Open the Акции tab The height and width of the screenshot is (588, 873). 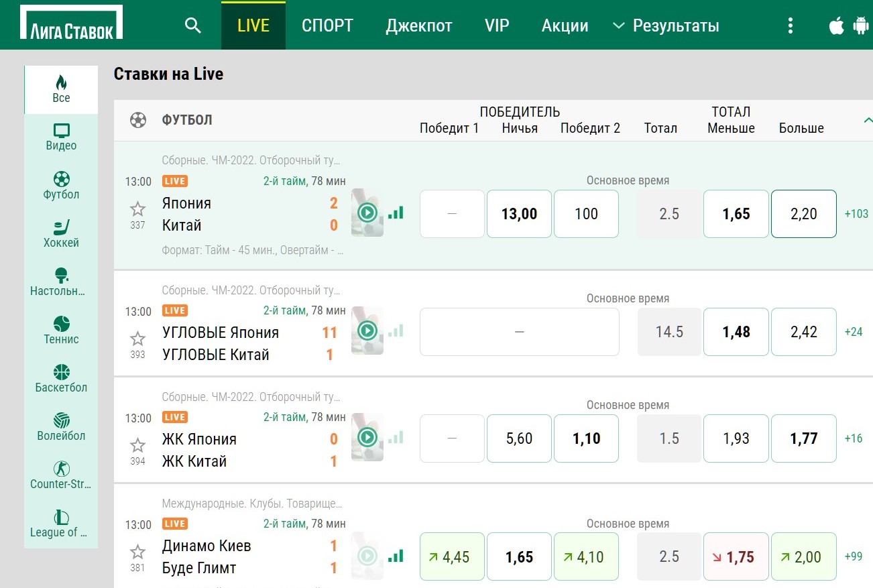tap(565, 25)
